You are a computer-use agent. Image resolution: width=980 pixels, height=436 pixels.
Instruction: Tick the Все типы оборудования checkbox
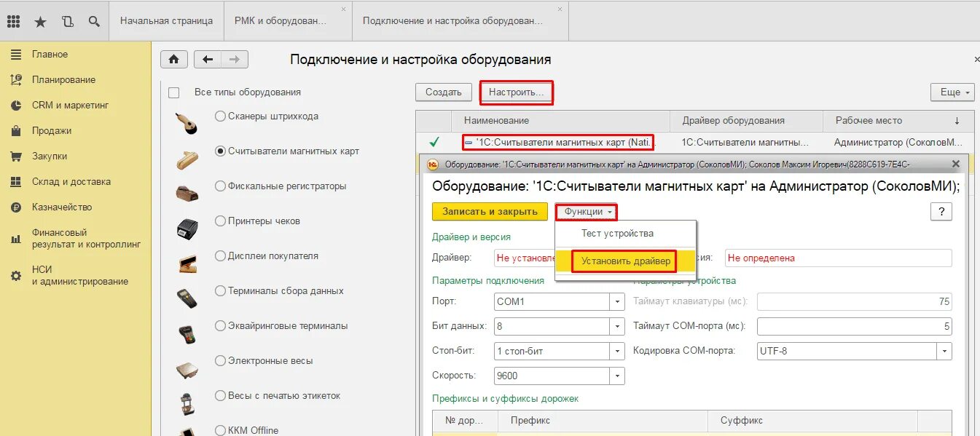173,92
